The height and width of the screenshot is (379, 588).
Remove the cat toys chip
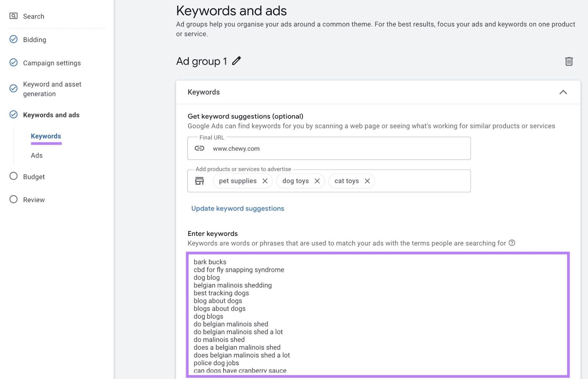click(367, 181)
